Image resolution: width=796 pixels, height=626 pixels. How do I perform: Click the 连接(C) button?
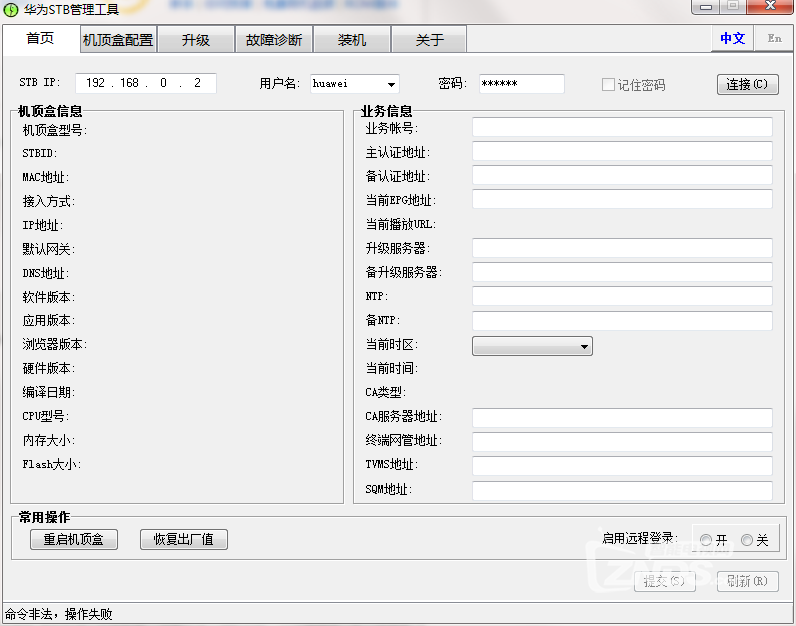point(747,84)
